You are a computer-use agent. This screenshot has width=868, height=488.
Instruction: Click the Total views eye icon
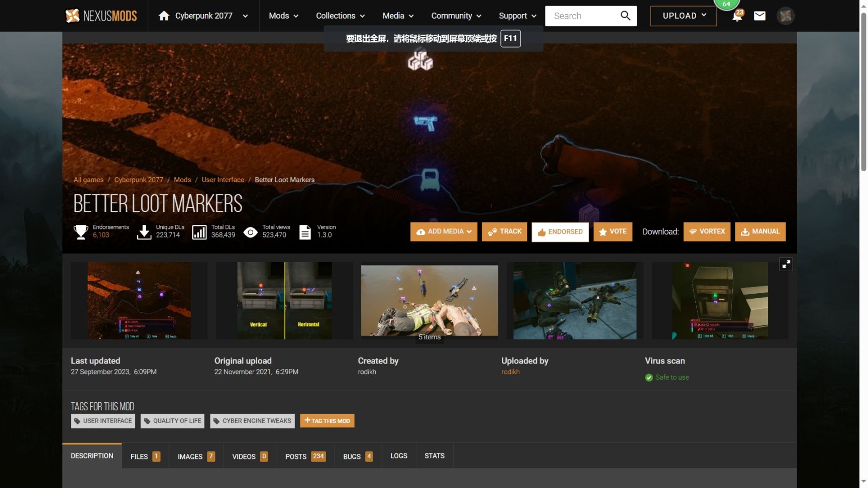[x=250, y=232]
